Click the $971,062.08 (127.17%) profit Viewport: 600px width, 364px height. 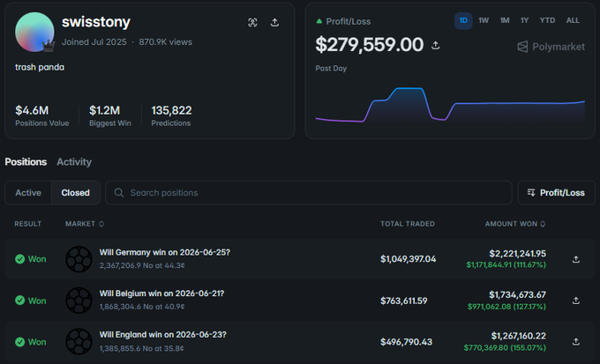point(506,307)
